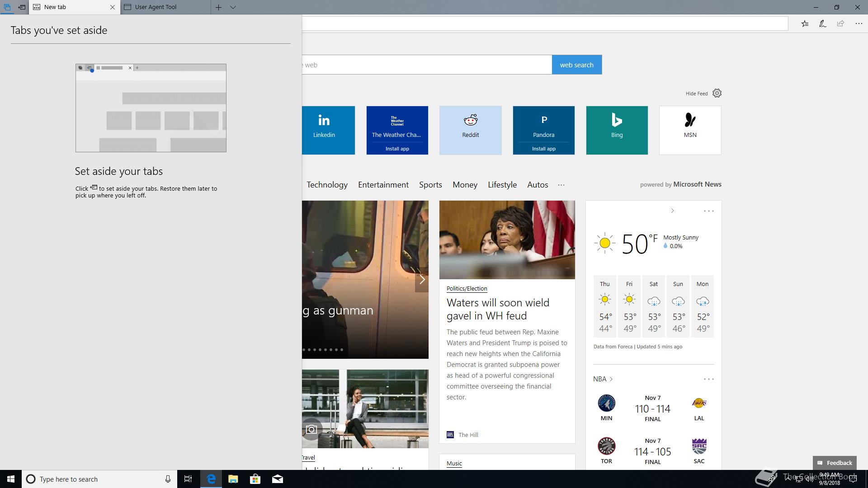The width and height of the screenshot is (868, 488).
Task: Switch to the User Agent Tool tab
Action: (x=165, y=7)
